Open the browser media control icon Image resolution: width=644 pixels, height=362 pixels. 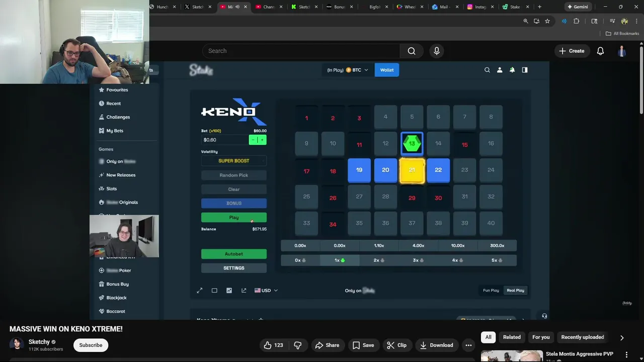(x=612, y=21)
